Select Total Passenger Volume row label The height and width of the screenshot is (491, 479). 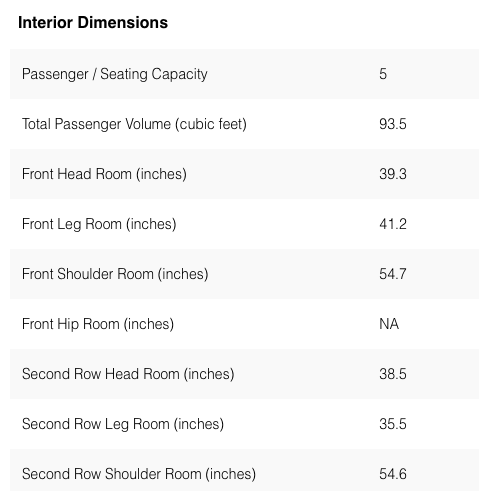tap(134, 124)
